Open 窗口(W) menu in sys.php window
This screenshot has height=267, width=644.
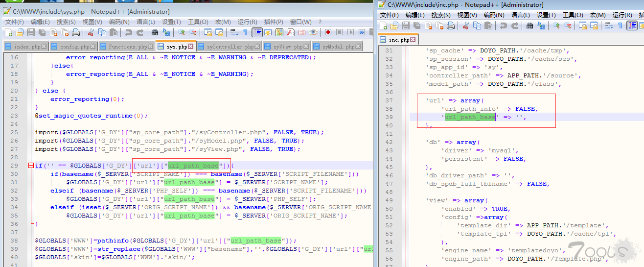[300, 22]
